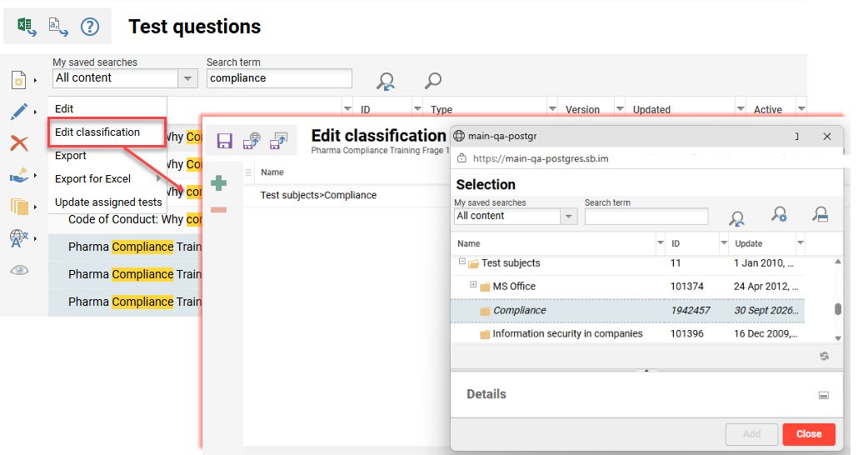Click the green plus add classification icon
The image size is (868, 455).
pos(218,182)
